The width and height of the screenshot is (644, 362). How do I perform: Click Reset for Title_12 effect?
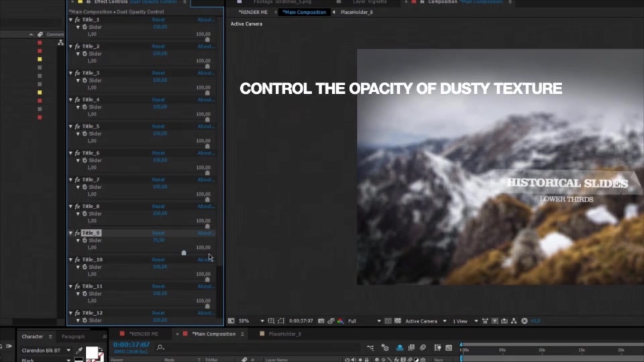tap(158, 313)
